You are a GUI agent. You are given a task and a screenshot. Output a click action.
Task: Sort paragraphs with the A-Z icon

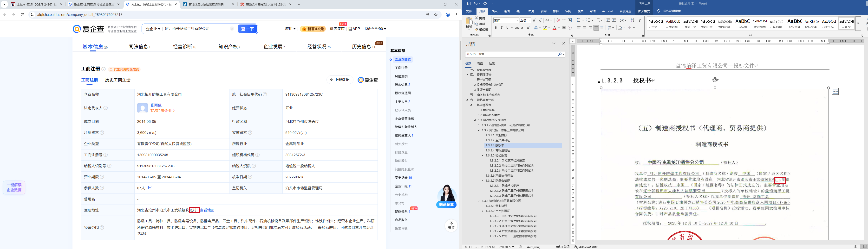click(633, 20)
